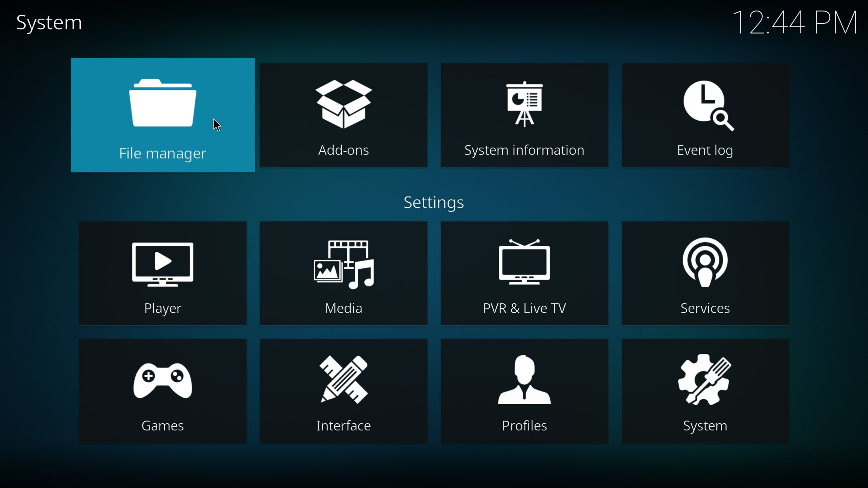868x488 pixels.
Task: Open Profiles settings
Action: [524, 391]
